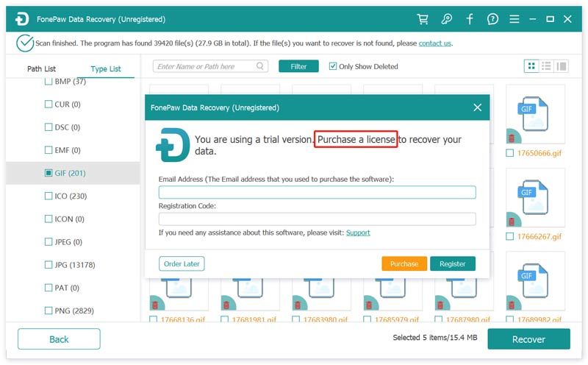
Task: Click the GIF thumbnail for 17650666.gif
Action: click(535, 114)
